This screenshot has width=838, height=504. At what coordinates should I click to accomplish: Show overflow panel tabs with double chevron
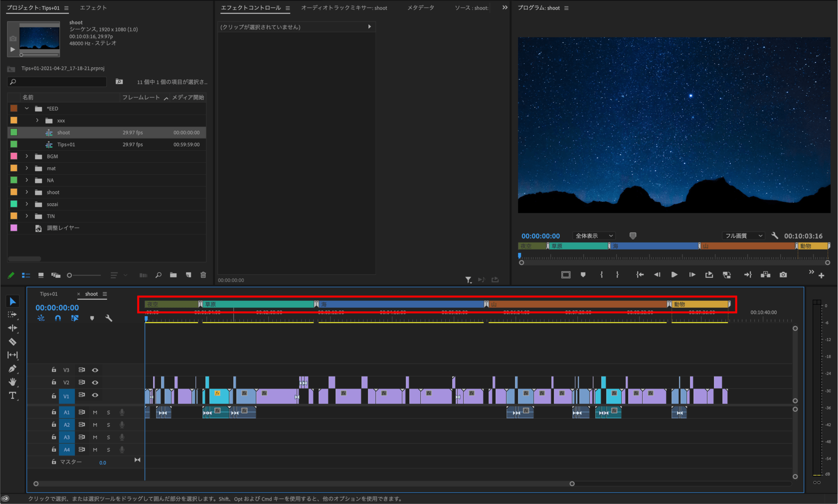[x=505, y=7]
